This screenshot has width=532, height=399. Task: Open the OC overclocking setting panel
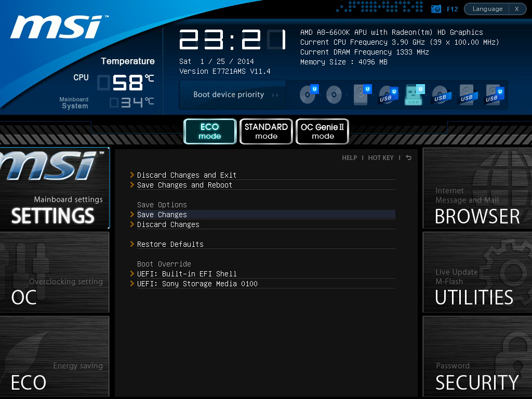(55, 272)
